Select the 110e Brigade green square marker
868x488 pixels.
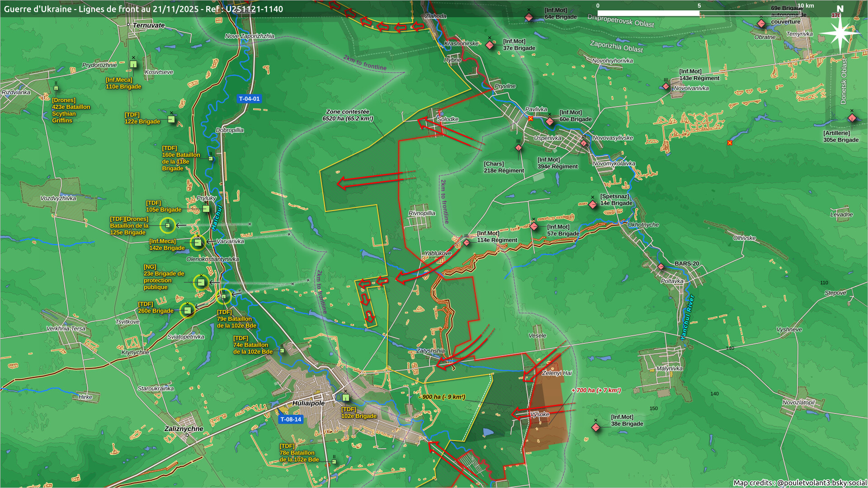pos(133,64)
